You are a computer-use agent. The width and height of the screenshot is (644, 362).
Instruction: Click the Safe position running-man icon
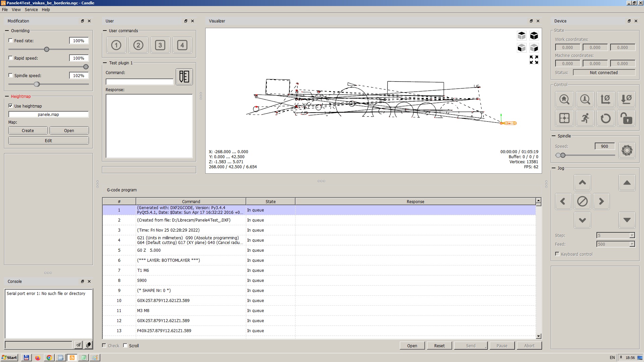585,118
